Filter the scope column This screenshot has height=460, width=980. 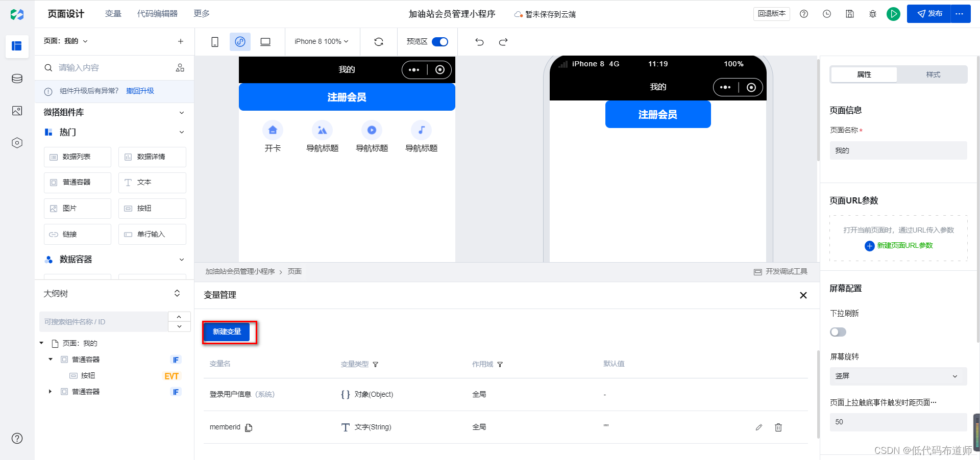pos(500,364)
